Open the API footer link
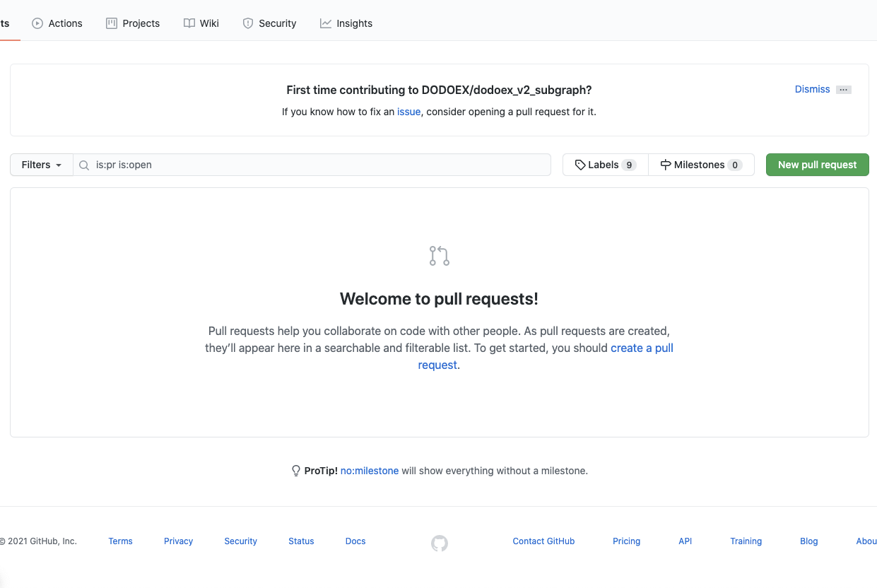Image resolution: width=877 pixels, height=588 pixels. [685, 541]
